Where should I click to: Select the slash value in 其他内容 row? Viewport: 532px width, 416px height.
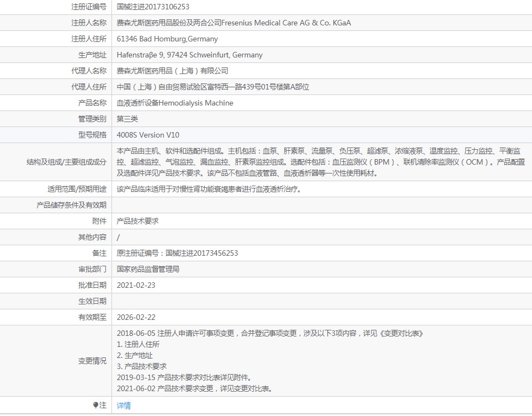point(118,238)
